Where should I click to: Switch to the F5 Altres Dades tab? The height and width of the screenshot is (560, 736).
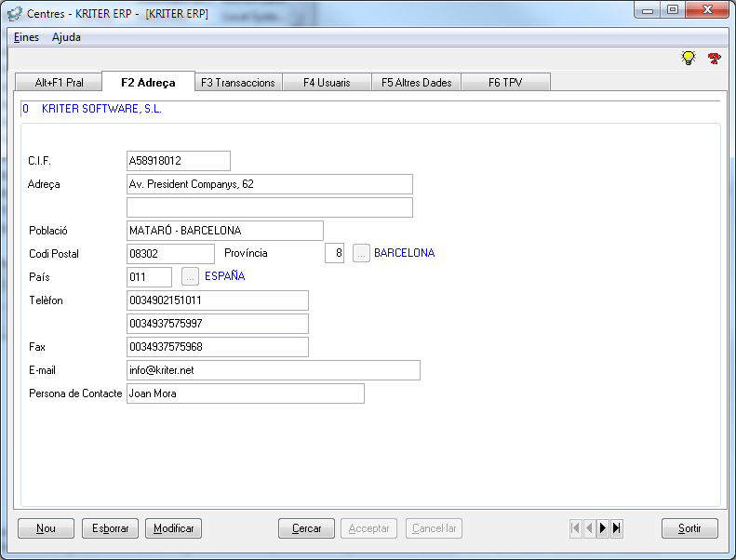click(416, 82)
